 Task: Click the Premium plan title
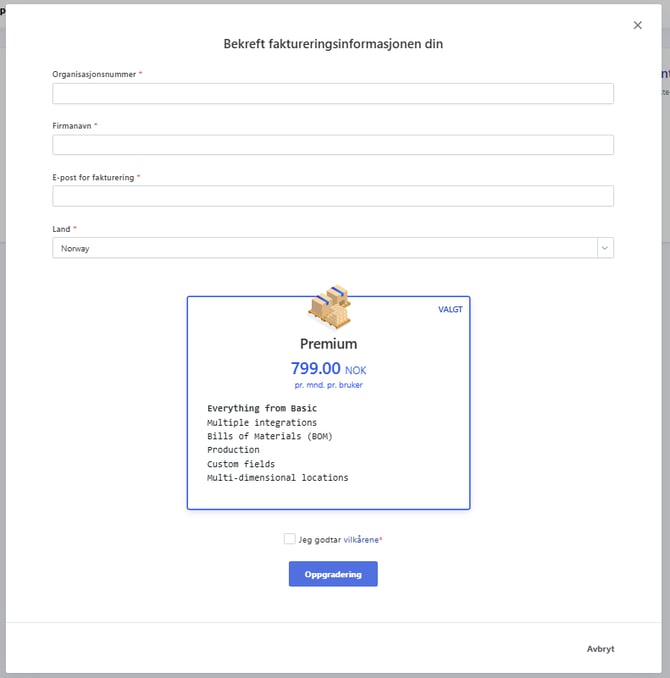pos(328,344)
